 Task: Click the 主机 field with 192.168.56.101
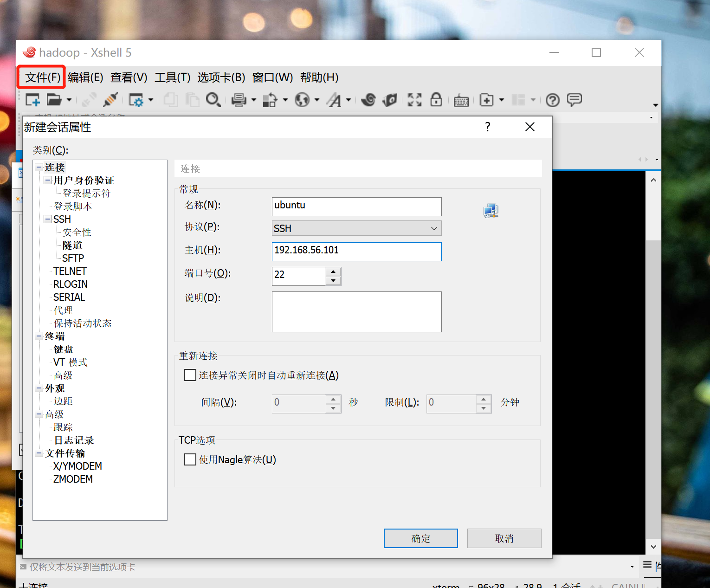pos(356,252)
